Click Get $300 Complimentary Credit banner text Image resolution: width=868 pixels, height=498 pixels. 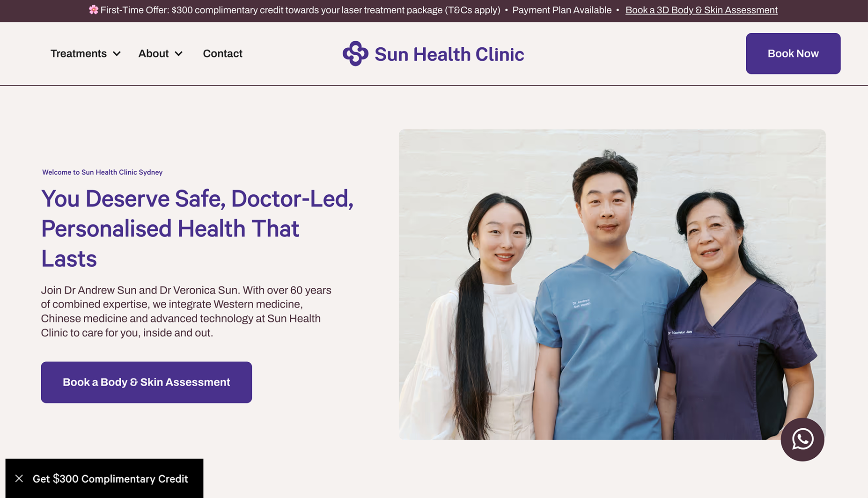pos(110,478)
